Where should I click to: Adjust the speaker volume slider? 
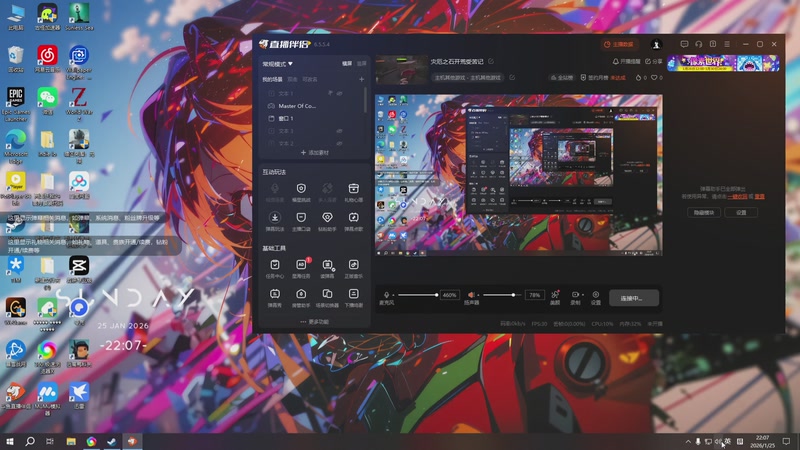coord(502,295)
